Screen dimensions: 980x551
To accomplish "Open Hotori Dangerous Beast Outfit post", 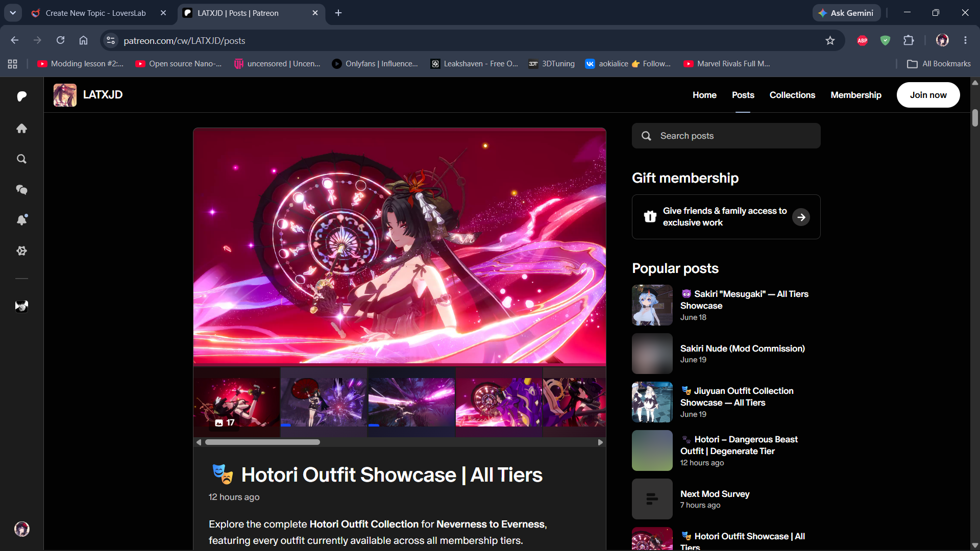I will click(x=739, y=445).
